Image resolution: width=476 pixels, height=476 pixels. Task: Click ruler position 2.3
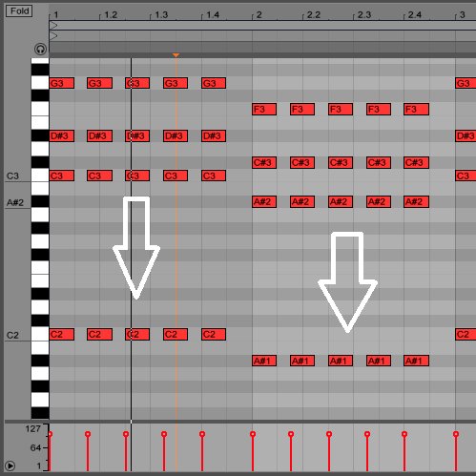coord(364,15)
